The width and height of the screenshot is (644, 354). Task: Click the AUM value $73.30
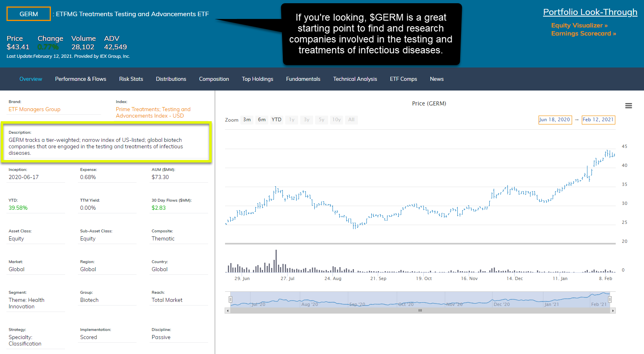point(160,177)
